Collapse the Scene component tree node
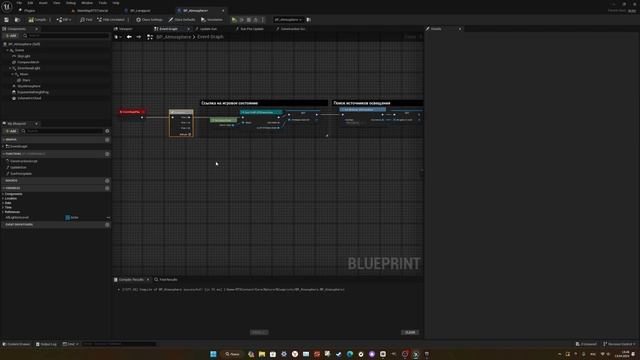 [8, 50]
